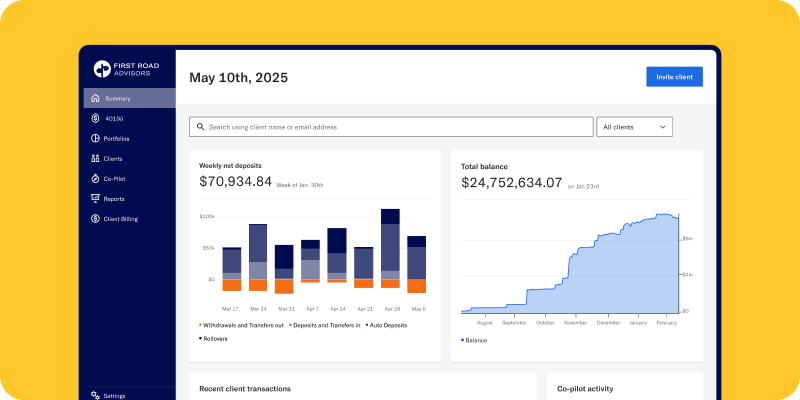800x400 pixels.
Task: Toggle the Rollovers legend item
Action: [x=213, y=339]
